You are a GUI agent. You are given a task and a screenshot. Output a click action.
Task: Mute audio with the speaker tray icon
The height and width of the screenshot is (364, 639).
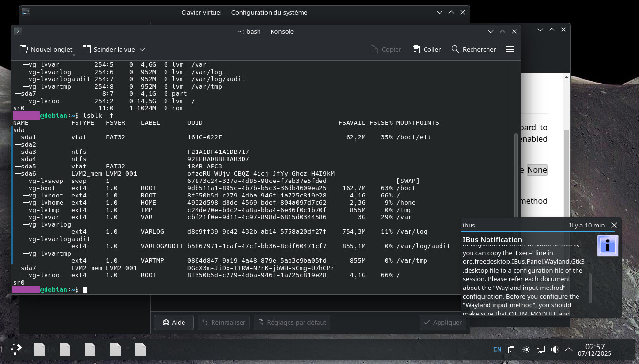pos(554,349)
